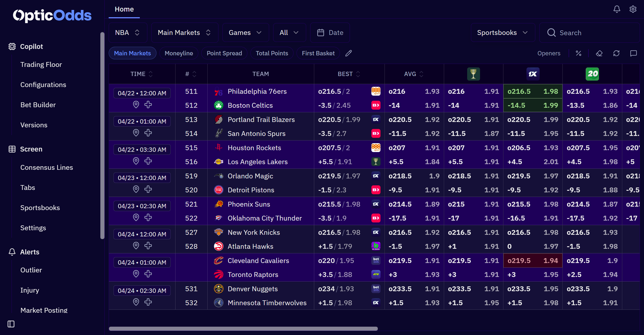Toggle Openers display

[549, 53]
